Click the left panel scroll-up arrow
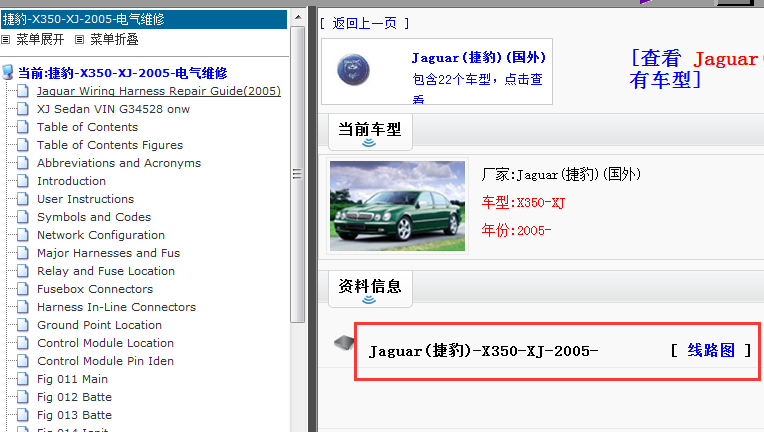Viewport: 764px width, 432px height. 298,18
